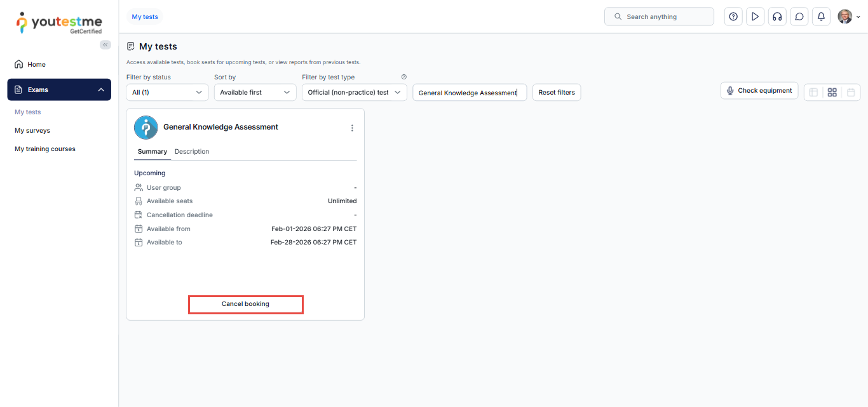868x407 pixels.
Task: Open the Sort by dropdown
Action: pos(255,93)
